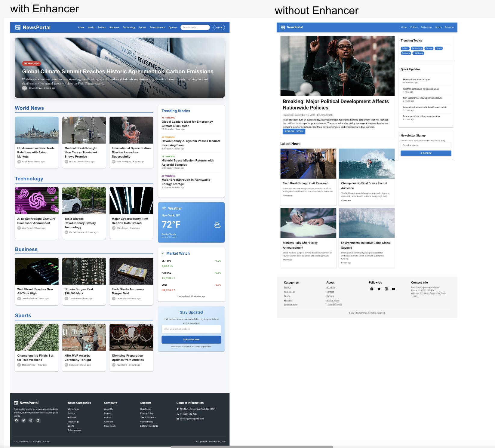Open Facebook icon under Follow Us
This screenshot has height=448, width=495.
(x=372, y=289)
